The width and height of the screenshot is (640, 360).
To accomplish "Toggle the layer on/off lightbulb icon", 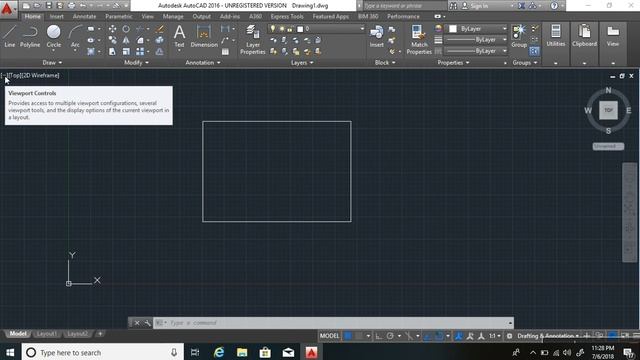I will click(273, 29).
